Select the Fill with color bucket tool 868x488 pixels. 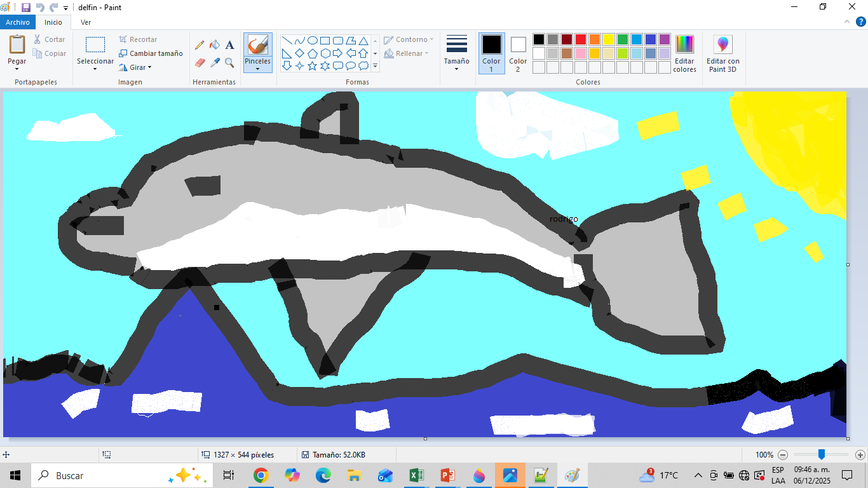pos(215,45)
